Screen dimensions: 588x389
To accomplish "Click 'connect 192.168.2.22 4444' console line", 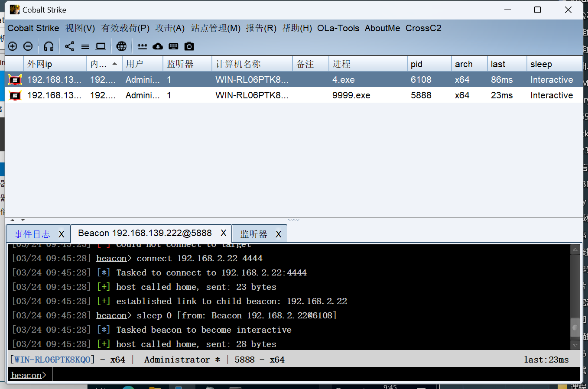I will pyautogui.click(x=200, y=258).
